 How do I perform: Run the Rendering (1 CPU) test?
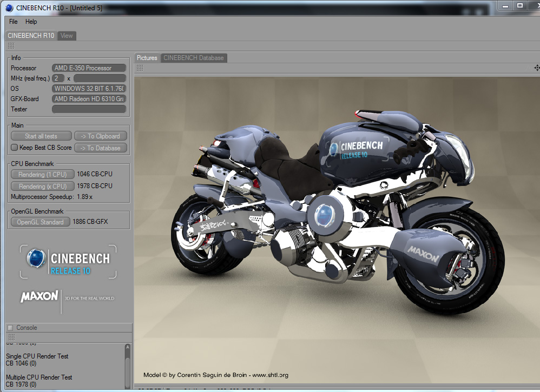click(x=42, y=175)
